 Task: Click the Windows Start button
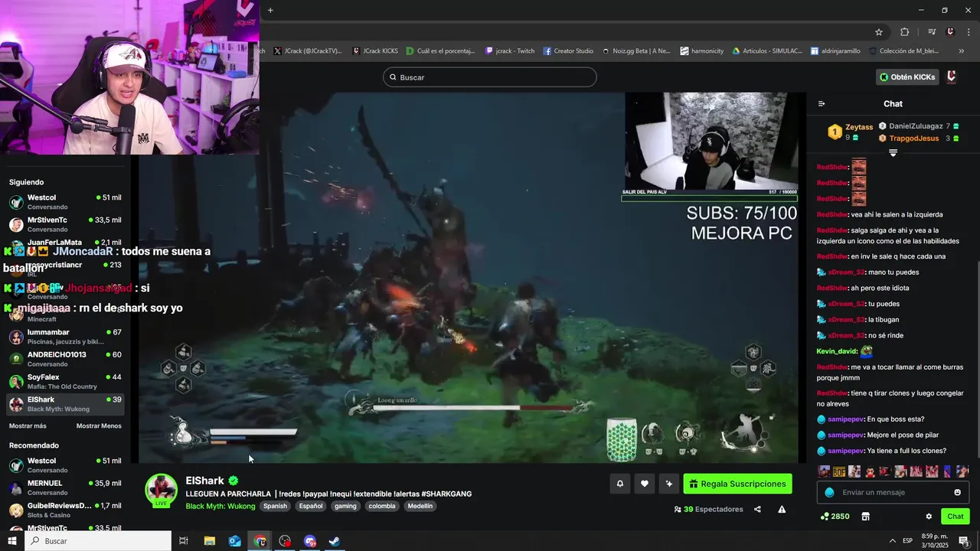[x=12, y=541]
